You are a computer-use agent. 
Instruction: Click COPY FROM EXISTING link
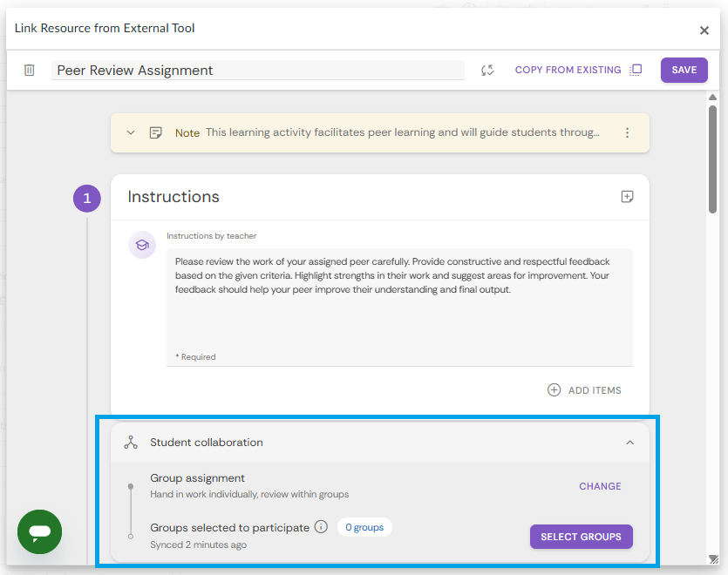pyautogui.click(x=568, y=70)
